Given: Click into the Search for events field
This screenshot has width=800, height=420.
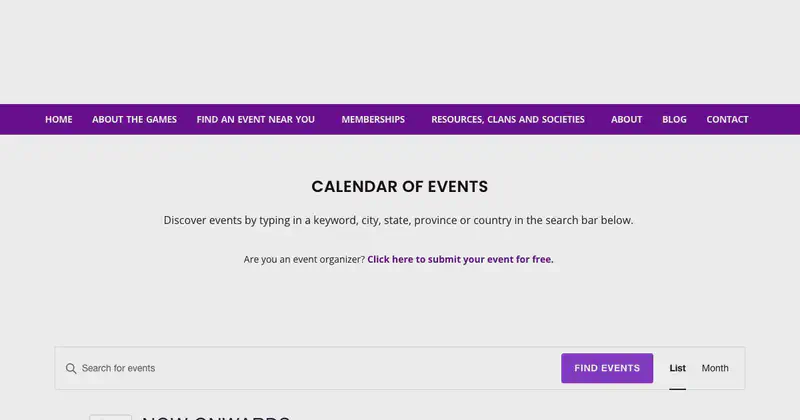Looking at the screenshot, I should click(x=316, y=368).
